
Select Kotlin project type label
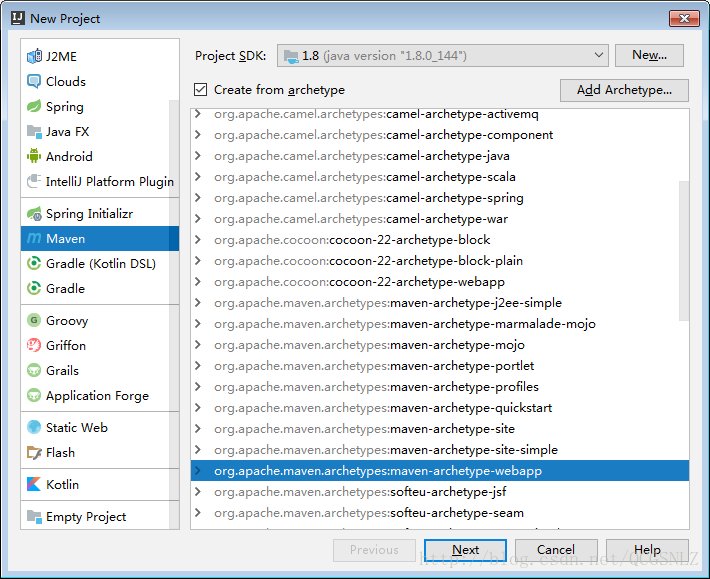[x=62, y=484]
